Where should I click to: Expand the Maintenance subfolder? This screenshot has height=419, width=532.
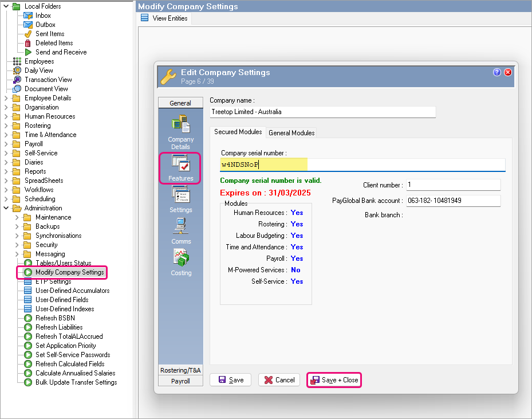coord(17,217)
